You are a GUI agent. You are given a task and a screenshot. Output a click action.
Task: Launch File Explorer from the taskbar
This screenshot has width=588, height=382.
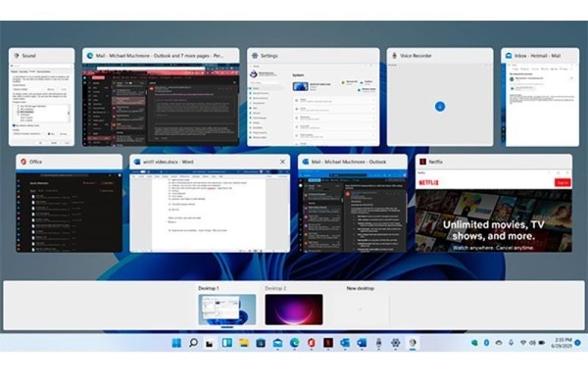(x=244, y=343)
